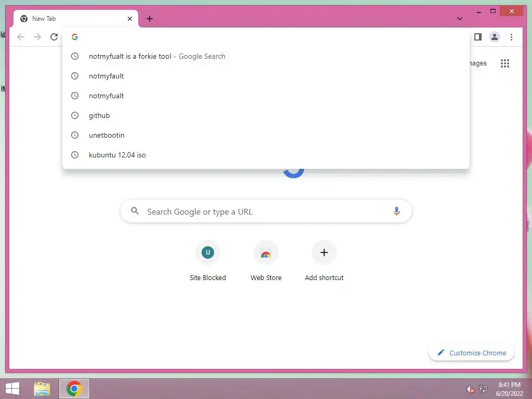The width and height of the screenshot is (532, 399).
Task: Open a new tab with the plus button
Action: 150,19
